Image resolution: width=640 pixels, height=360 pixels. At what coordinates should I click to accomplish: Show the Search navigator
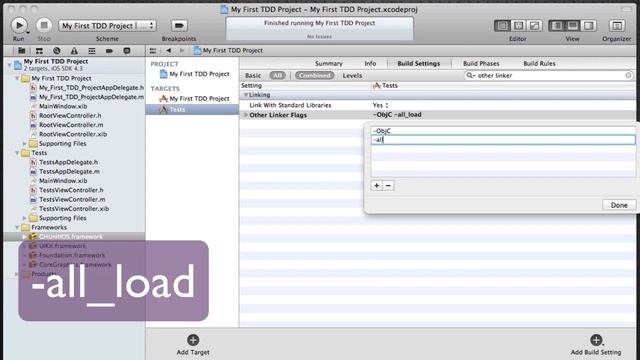pyautogui.click(x=57, y=51)
